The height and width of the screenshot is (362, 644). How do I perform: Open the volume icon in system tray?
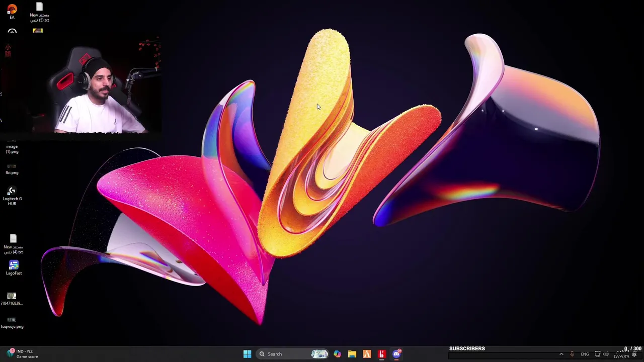tap(606, 354)
